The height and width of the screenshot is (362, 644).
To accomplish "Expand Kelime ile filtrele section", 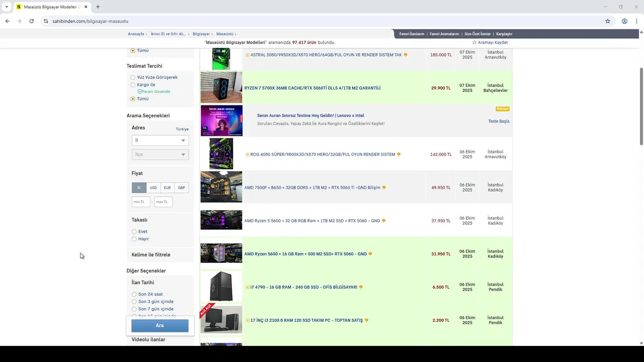I will point(151,255).
